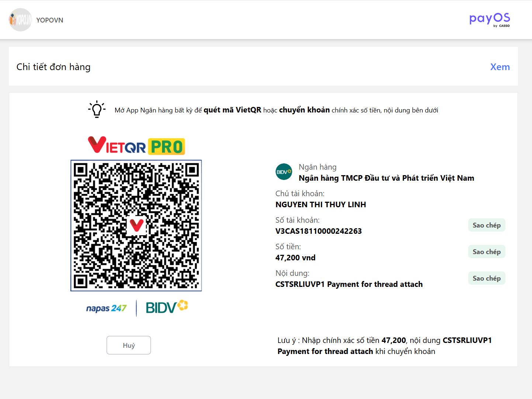Click the red V emblem in the QR center
The width and height of the screenshot is (532, 399).
[x=137, y=225]
